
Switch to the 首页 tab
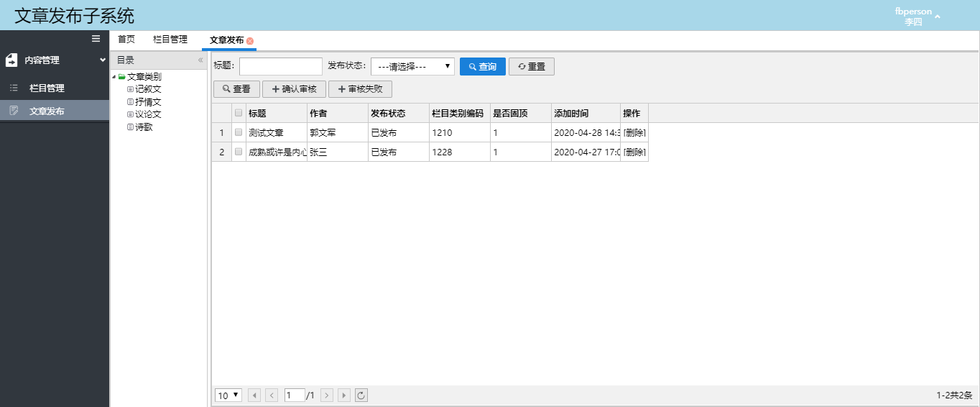[126, 40]
